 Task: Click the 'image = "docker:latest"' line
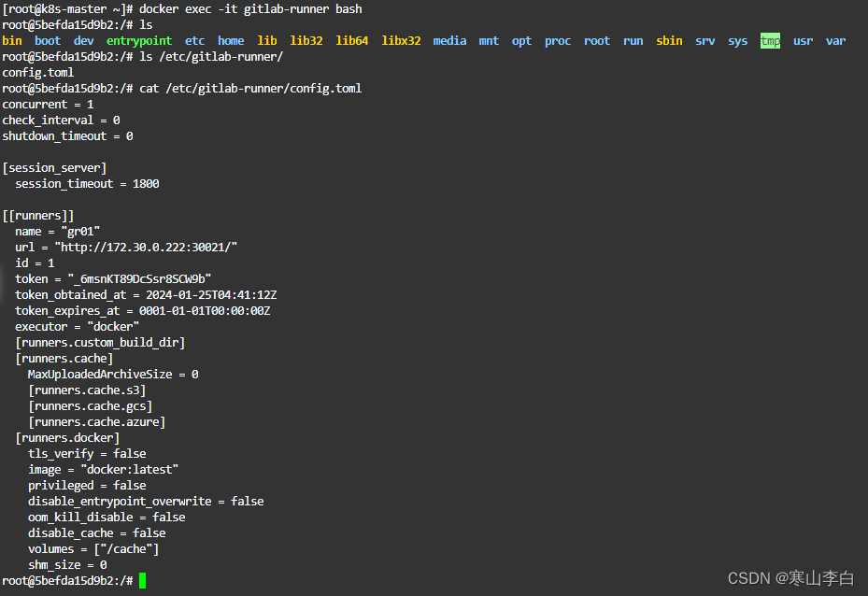click(x=104, y=469)
